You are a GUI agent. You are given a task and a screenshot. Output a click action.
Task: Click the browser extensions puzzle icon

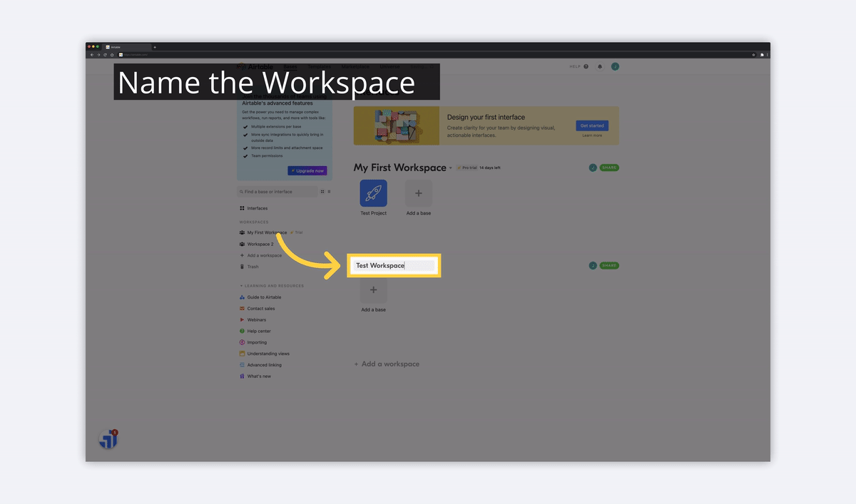762,54
